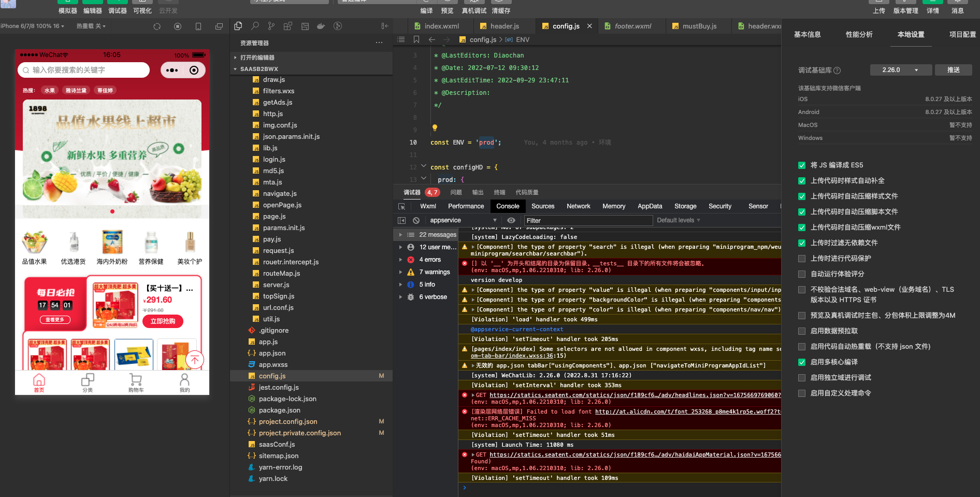Open the explorer files icon in activity bar
The height and width of the screenshot is (497, 980).
point(238,26)
